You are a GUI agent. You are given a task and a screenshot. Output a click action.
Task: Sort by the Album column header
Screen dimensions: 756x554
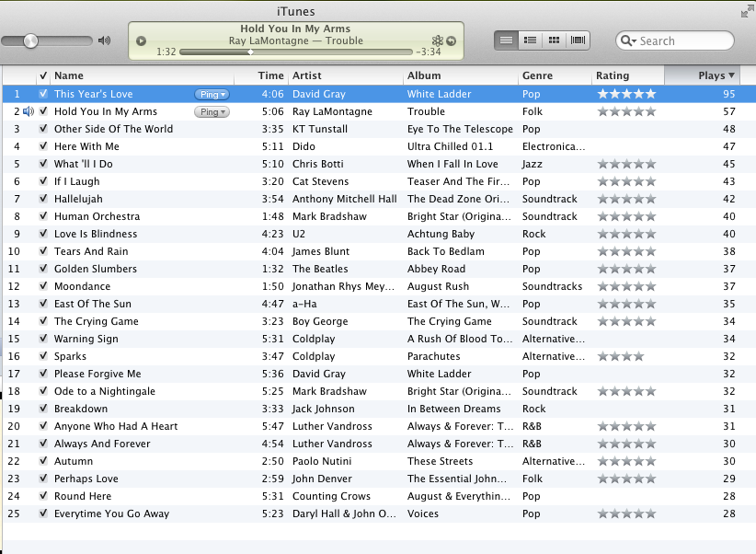461,75
